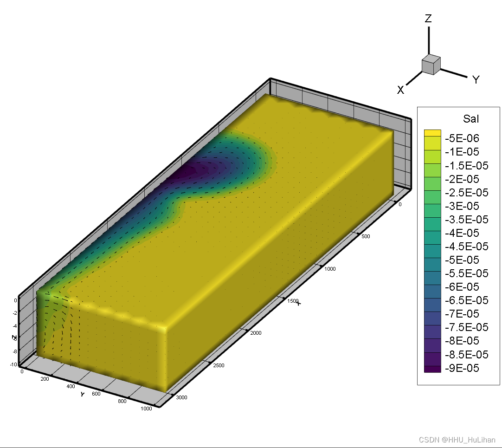Click the Sal legend title
The width and height of the screenshot is (502, 448).
(470, 119)
